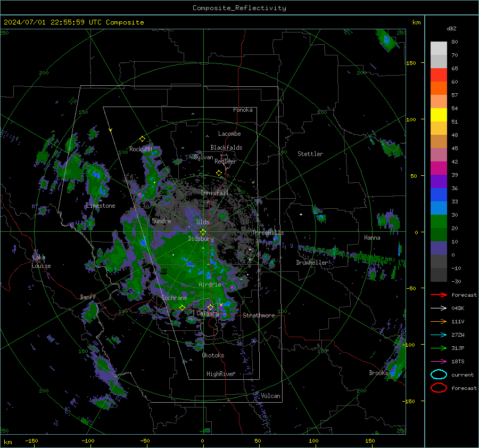
Task: Select the green swatch between 30 and 20
Action: coord(439,222)
